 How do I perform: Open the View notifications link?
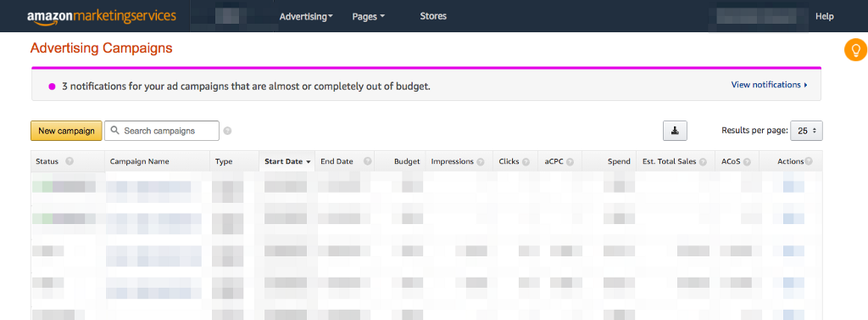[x=769, y=85]
